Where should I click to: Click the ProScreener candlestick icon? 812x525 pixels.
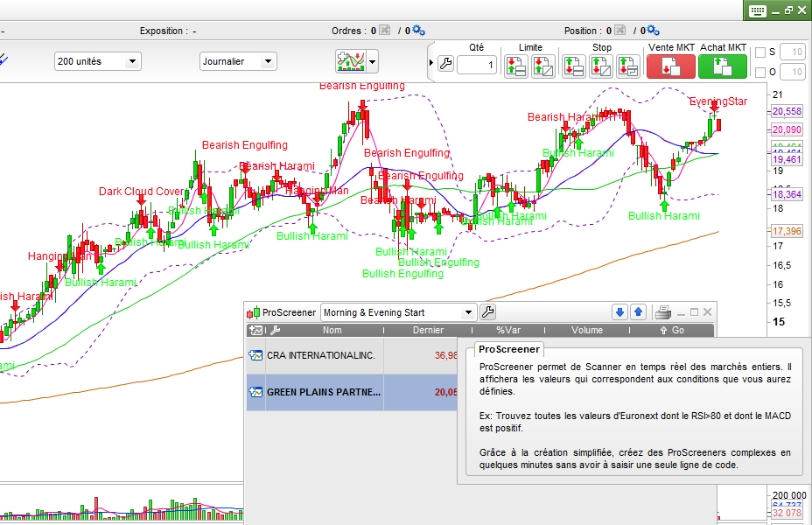tap(253, 312)
